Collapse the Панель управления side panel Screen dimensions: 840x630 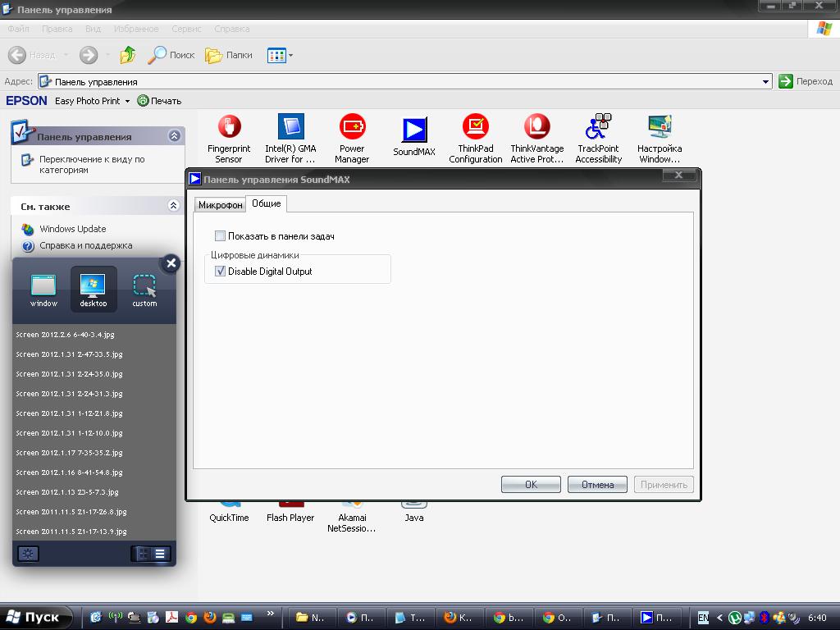(174, 136)
